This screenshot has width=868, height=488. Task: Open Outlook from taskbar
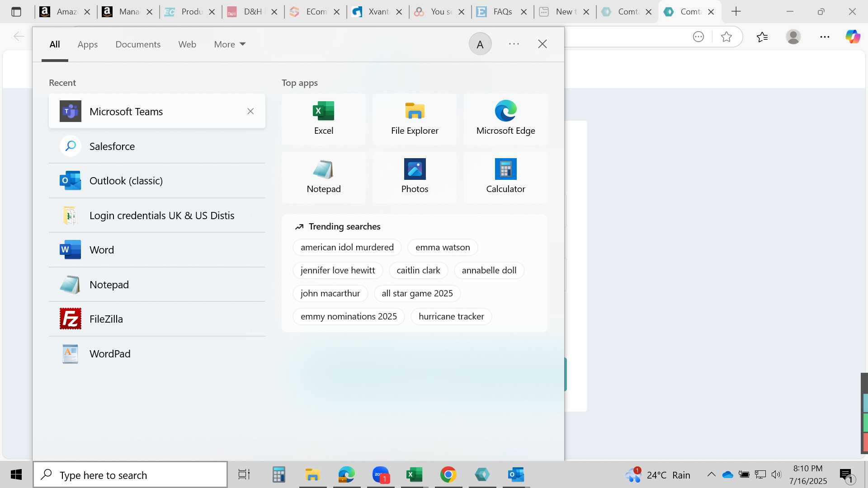click(x=516, y=475)
